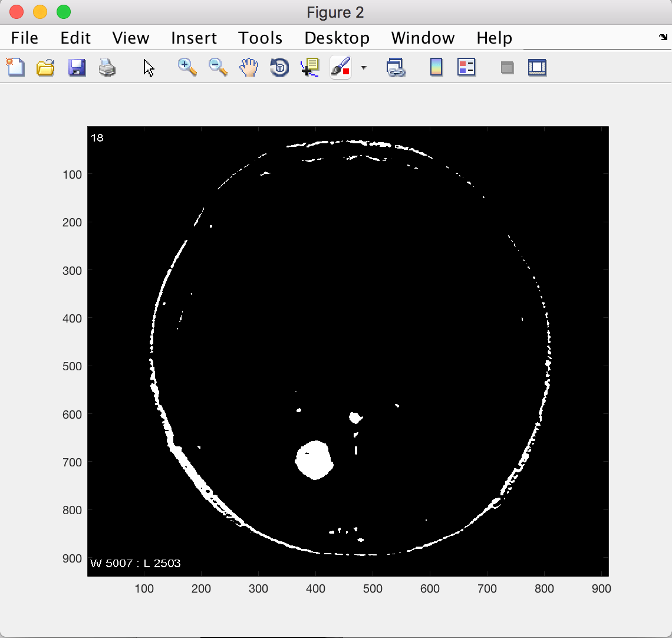Enable the Link Plot feature
The height and width of the screenshot is (638, 672).
396,67
